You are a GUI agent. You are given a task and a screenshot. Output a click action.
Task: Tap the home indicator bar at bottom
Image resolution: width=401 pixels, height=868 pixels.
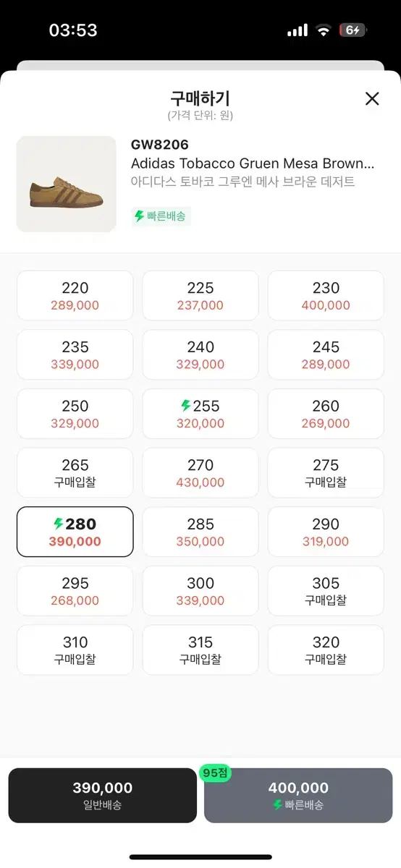(200, 857)
